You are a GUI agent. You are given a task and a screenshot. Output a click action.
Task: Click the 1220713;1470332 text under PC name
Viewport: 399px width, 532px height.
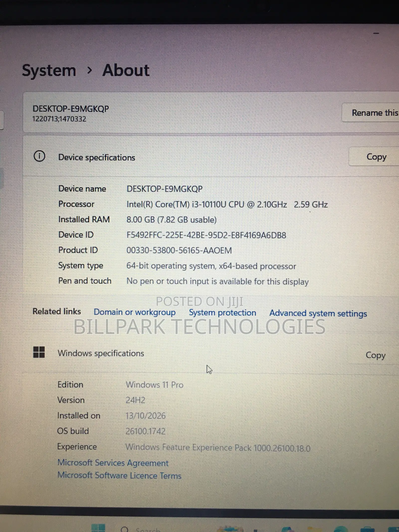[59, 119]
